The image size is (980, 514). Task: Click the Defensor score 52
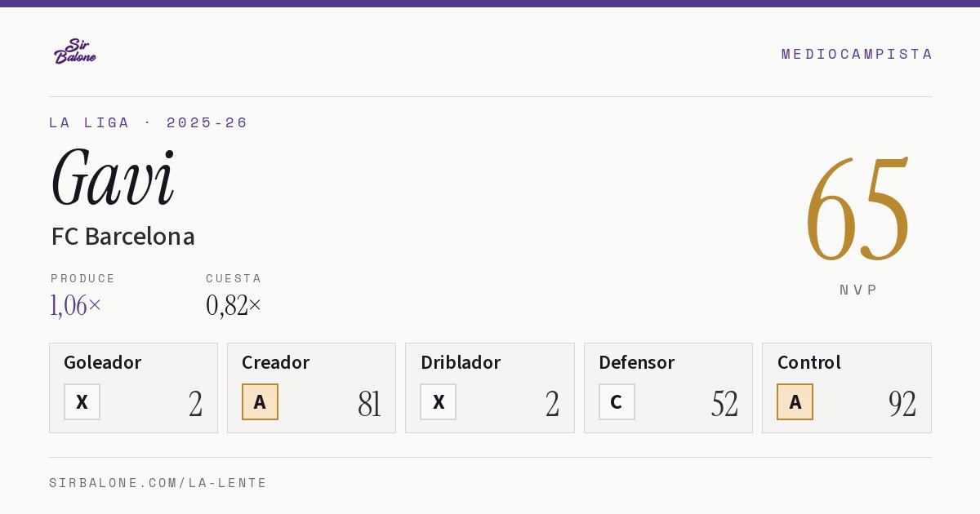pyautogui.click(x=724, y=403)
